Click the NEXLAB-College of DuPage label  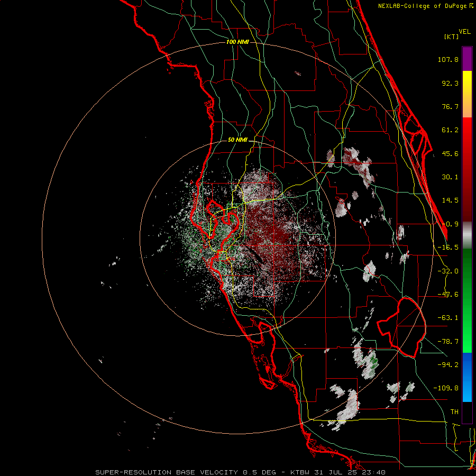point(425,6)
